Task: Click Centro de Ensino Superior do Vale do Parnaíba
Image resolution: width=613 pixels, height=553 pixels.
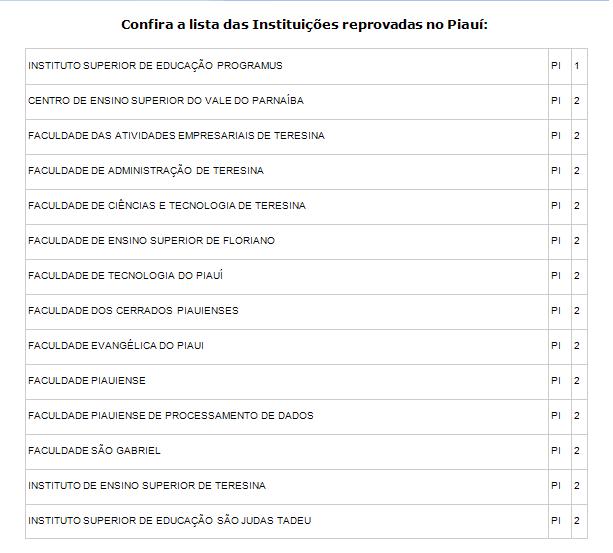Action: tap(166, 100)
